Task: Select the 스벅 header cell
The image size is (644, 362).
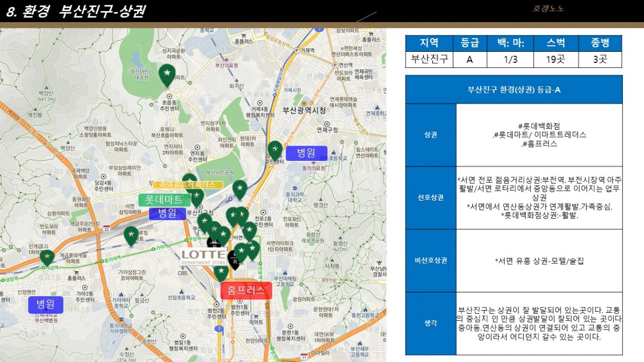Action: click(x=556, y=43)
